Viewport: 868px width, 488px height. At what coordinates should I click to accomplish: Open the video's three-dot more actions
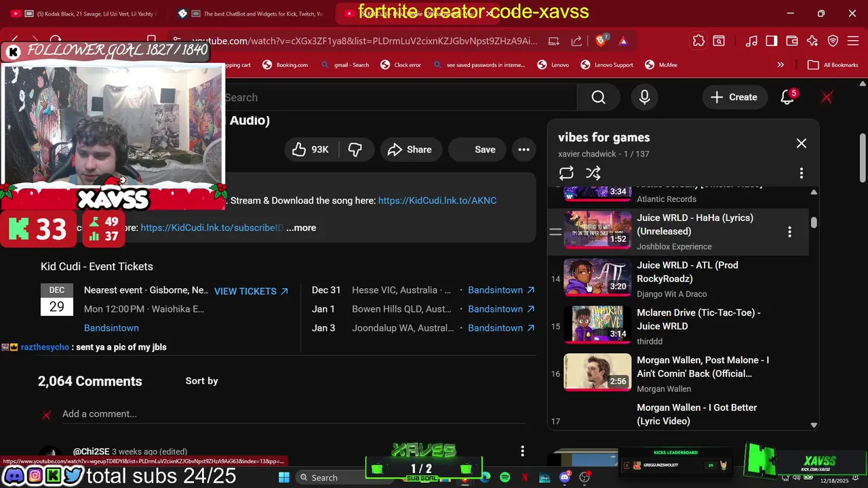[524, 150]
